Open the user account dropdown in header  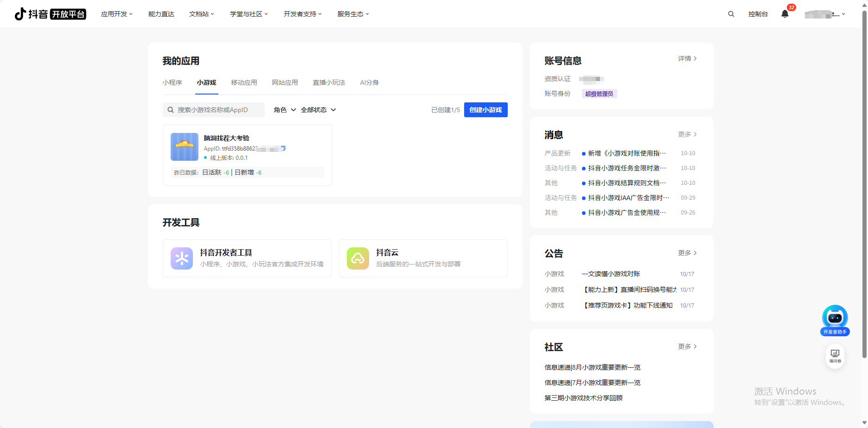tap(825, 14)
